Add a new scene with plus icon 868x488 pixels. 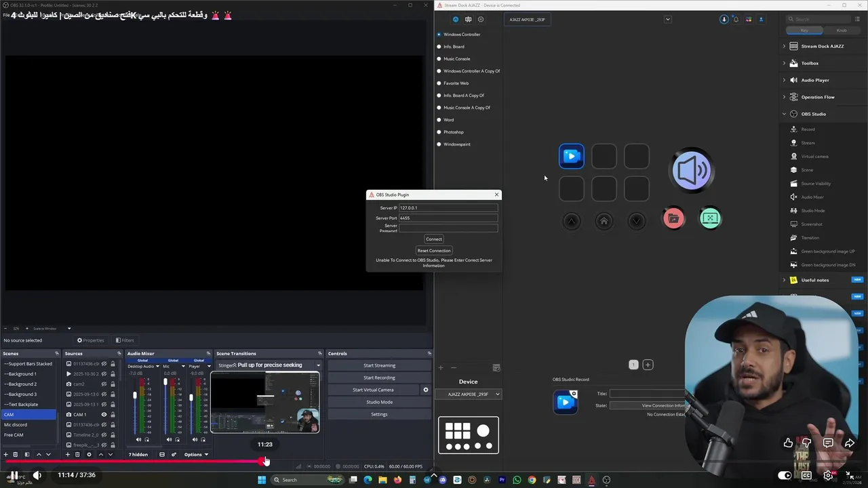coord(5,454)
